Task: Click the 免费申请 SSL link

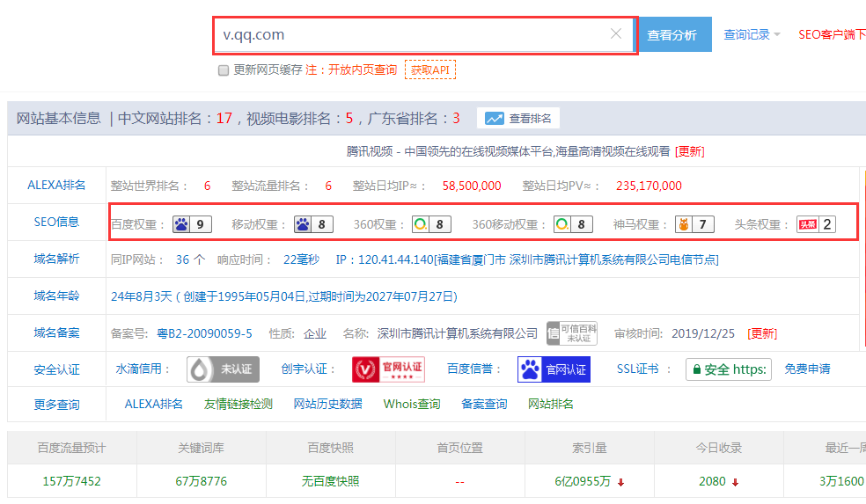Action: (807, 369)
